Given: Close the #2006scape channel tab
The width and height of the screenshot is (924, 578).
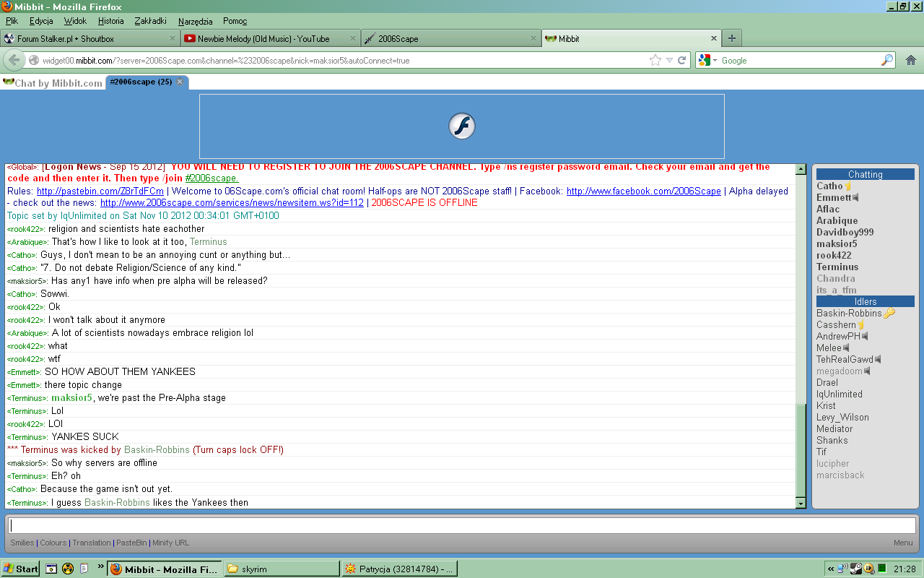Looking at the screenshot, I should tap(180, 82).
